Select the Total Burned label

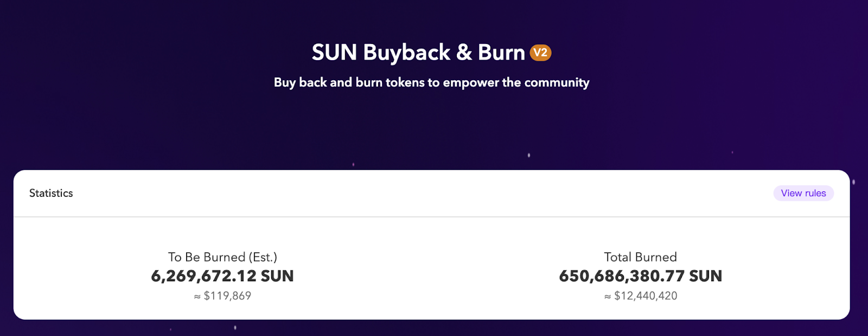pyautogui.click(x=640, y=257)
